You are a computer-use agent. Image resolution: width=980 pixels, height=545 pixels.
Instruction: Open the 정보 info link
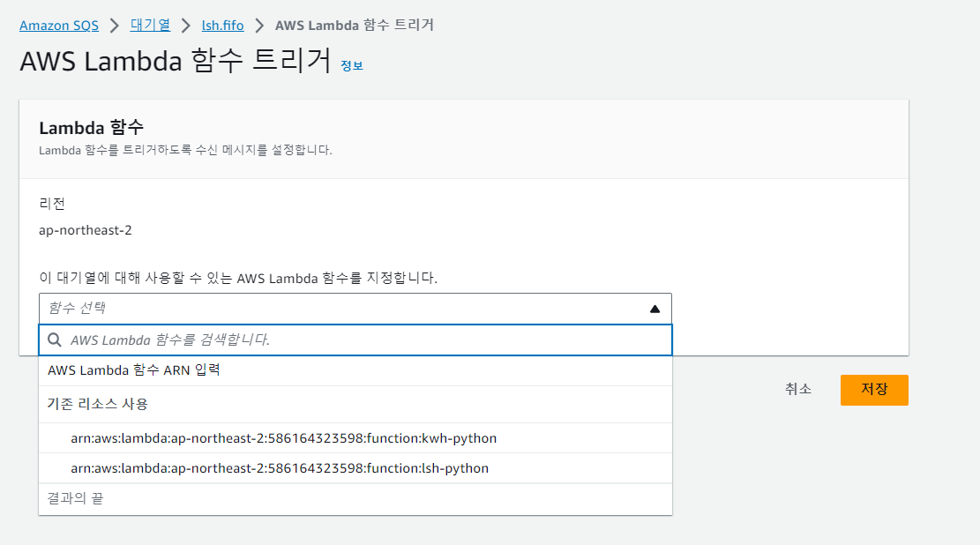[x=352, y=65]
